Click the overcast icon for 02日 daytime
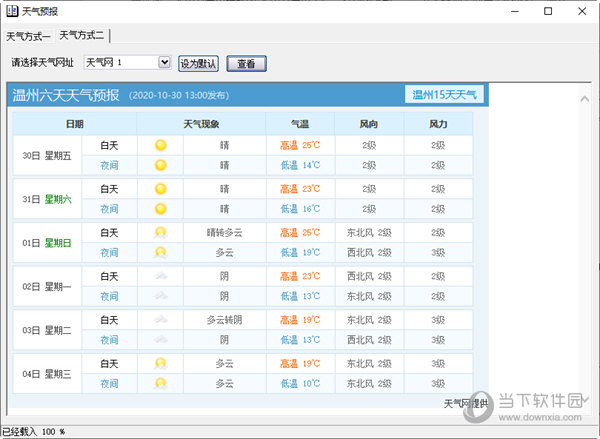The width and height of the screenshot is (600, 439). [x=160, y=276]
